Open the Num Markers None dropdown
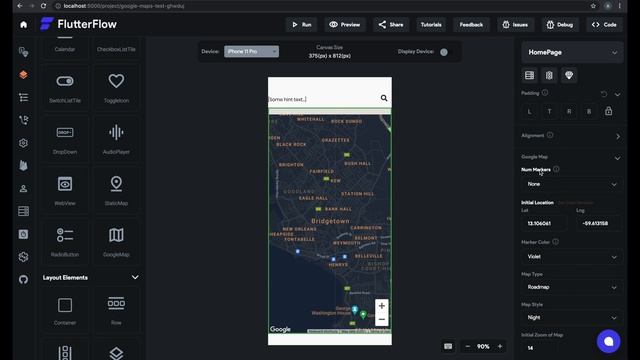640x360 pixels. 572,184
